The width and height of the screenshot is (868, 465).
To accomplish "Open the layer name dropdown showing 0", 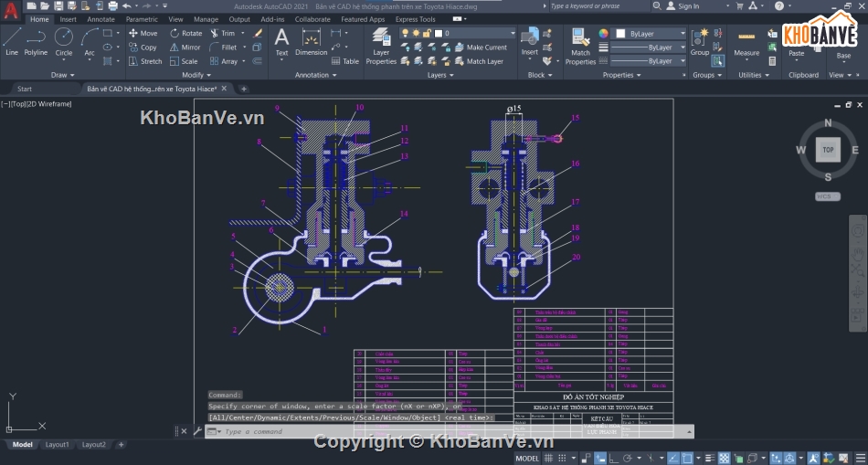I will pos(457,33).
